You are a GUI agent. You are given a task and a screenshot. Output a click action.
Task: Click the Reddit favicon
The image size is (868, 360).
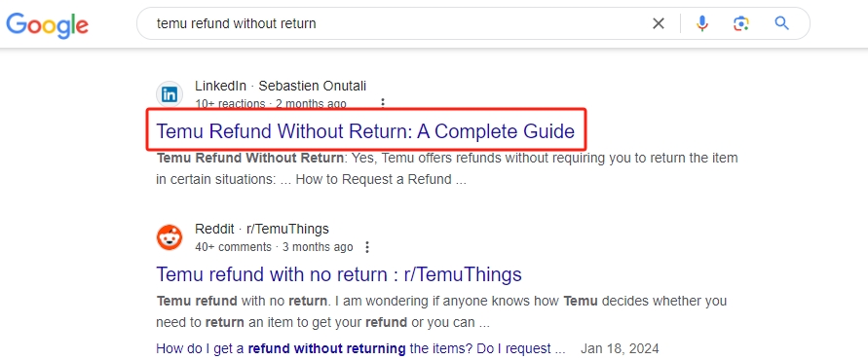[x=170, y=237]
